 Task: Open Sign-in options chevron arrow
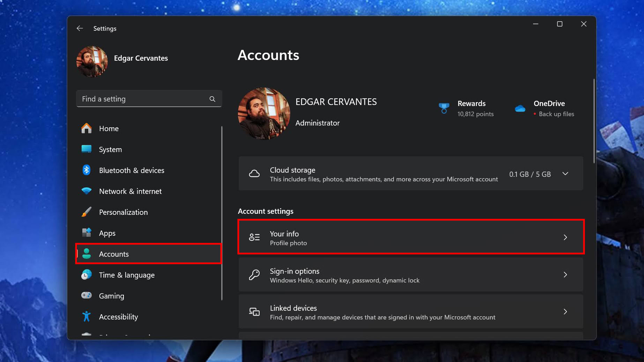click(x=565, y=275)
